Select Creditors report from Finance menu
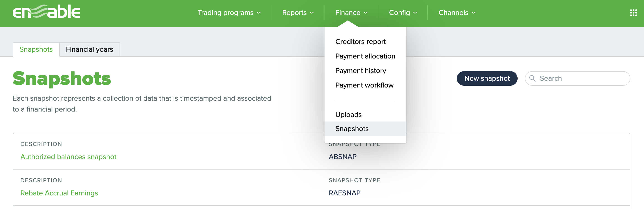The width and height of the screenshot is (644, 209). click(361, 41)
